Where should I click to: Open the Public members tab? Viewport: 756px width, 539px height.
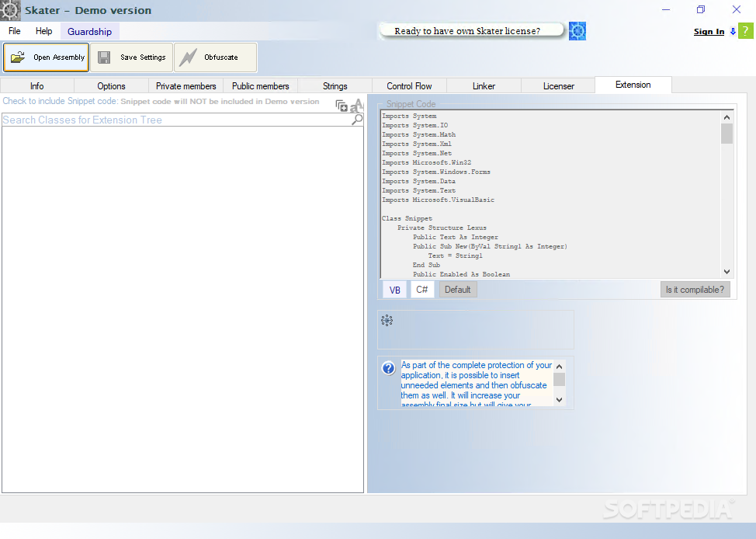[260, 86]
